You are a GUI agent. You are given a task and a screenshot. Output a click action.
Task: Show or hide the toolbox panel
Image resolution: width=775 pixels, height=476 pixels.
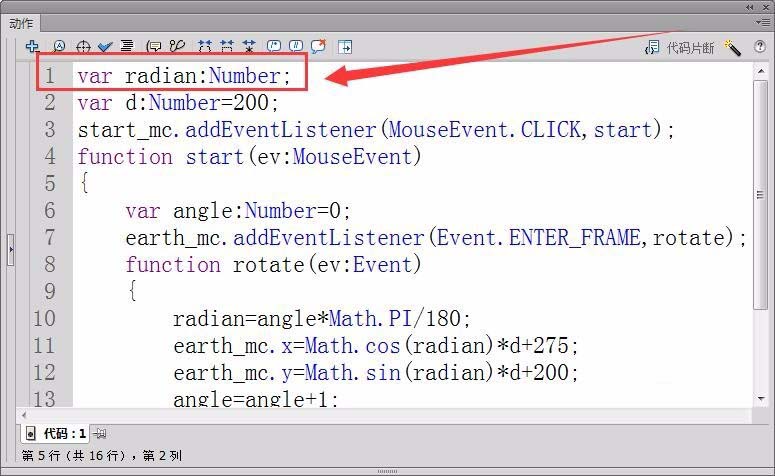pos(344,47)
